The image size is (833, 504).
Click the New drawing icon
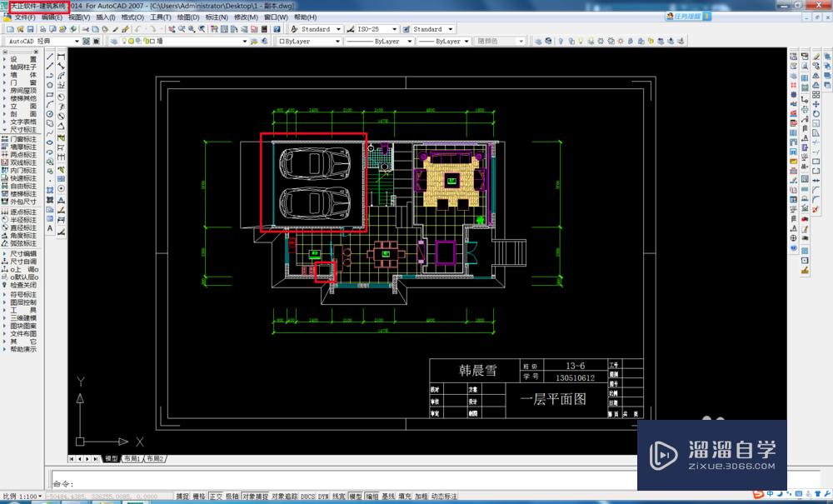click(x=10, y=29)
